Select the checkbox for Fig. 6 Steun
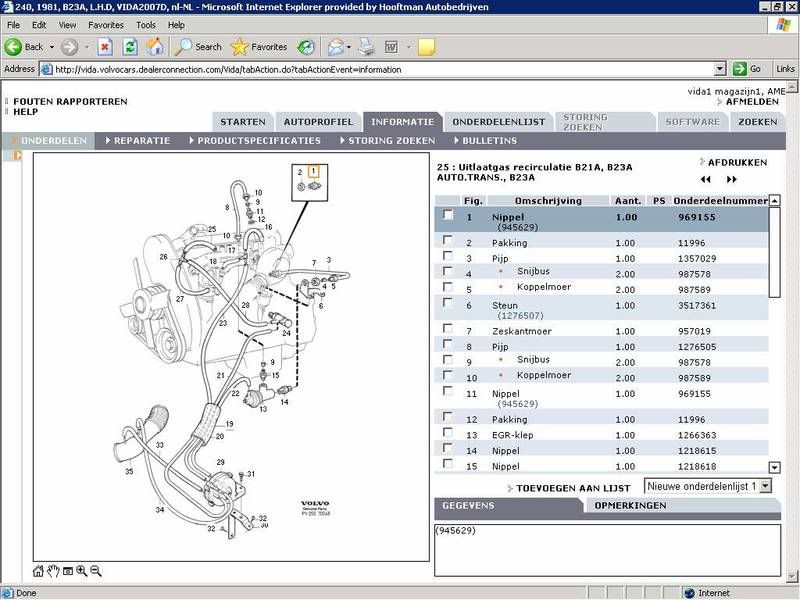This screenshot has height=600, width=800. (448, 303)
